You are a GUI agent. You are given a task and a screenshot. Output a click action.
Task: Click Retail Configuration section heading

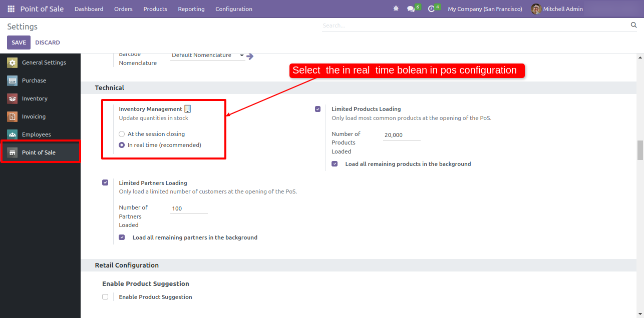[x=127, y=265]
